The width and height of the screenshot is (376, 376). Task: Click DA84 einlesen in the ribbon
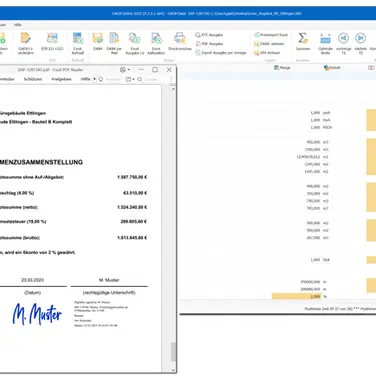269,44
